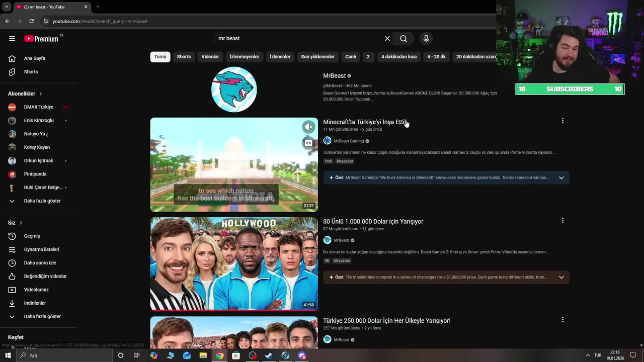The image size is (644, 362).
Task: Filter by 4 - 20 dk chip
Action: click(x=437, y=57)
